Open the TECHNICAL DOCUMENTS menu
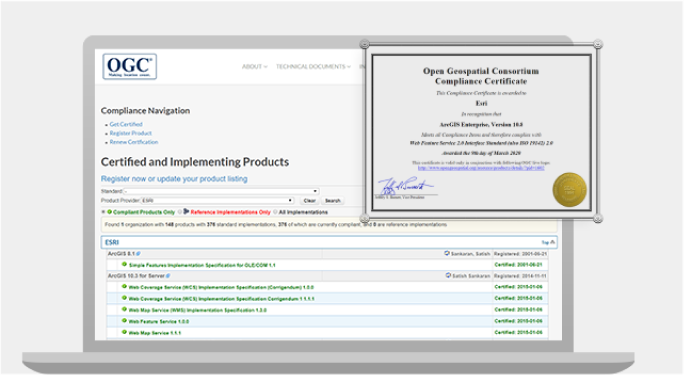Image resolution: width=684 pixels, height=375 pixels. tap(313, 67)
